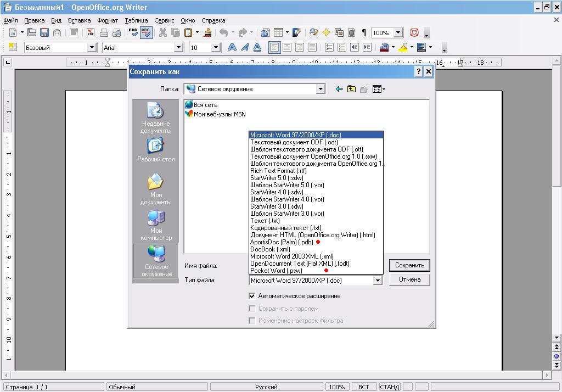Go to Недавние документы in sidebar
Screen dimensions: 562x392
point(156,117)
